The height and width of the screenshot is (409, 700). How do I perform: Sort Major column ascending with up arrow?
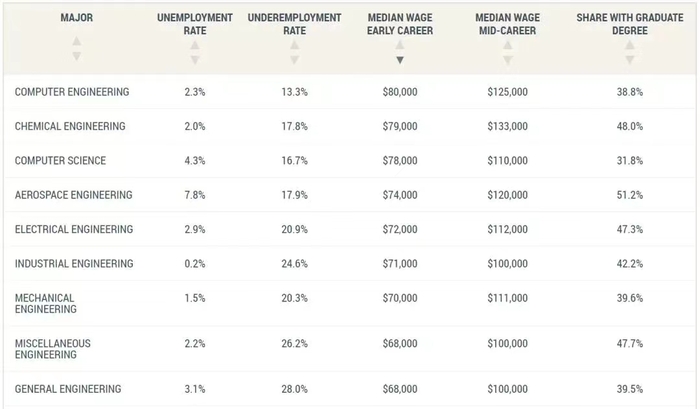tap(76, 42)
